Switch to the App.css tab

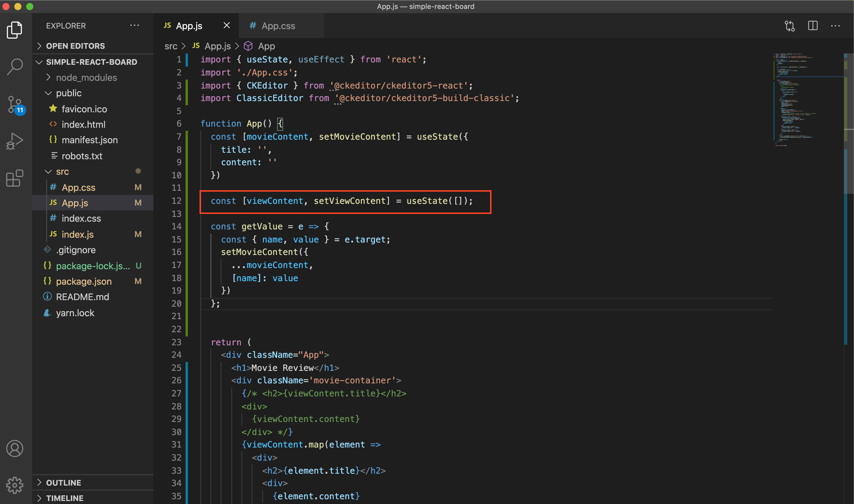[x=278, y=26]
